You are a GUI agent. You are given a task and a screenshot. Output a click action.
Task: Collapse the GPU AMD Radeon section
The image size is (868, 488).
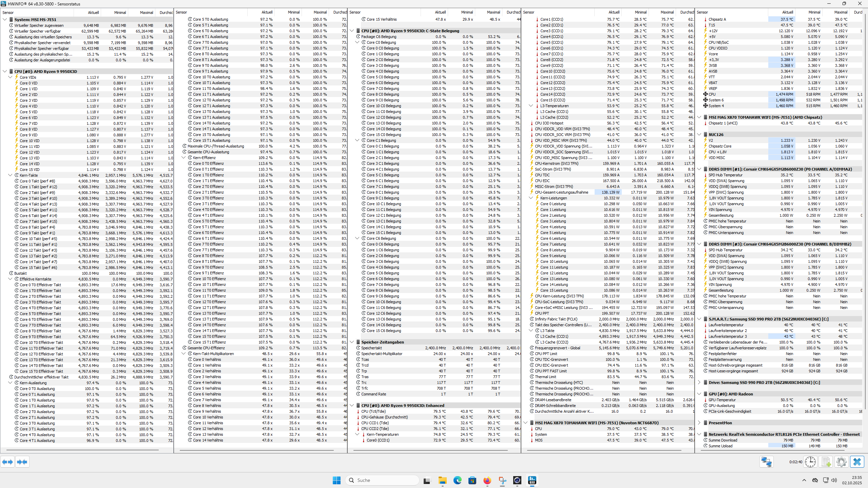coord(699,394)
